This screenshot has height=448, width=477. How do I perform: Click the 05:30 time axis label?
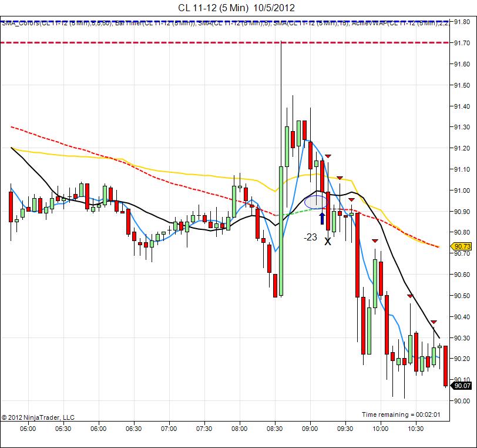coord(63,429)
